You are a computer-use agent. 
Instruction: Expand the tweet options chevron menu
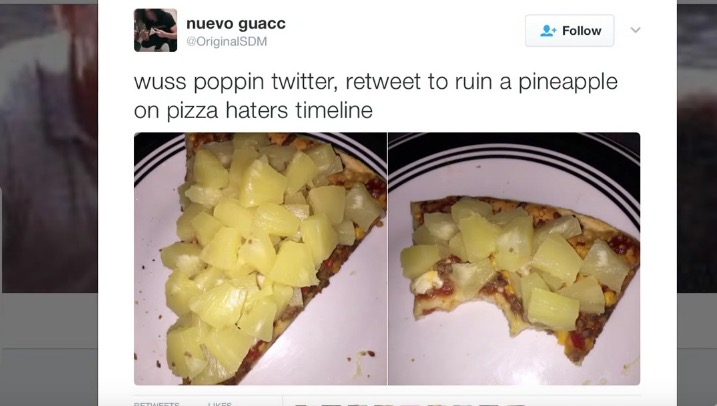[x=635, y=30]
